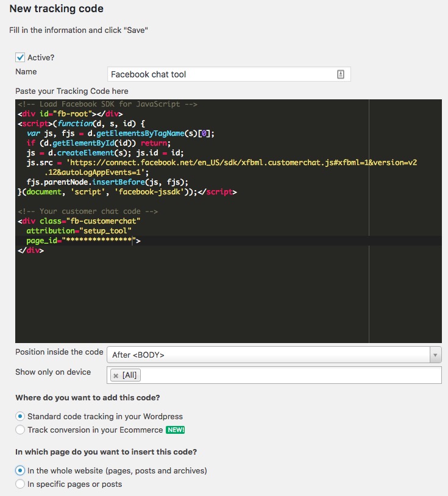448x496 pixels.
Task: Click the 'Where do you want to add this code?' heading
Action: (88, 398)
